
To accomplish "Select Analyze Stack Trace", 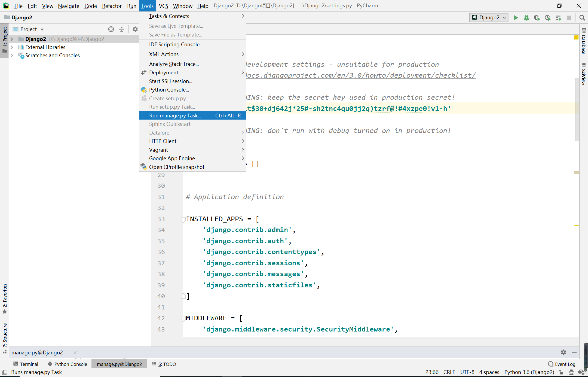I will [192, 64].
